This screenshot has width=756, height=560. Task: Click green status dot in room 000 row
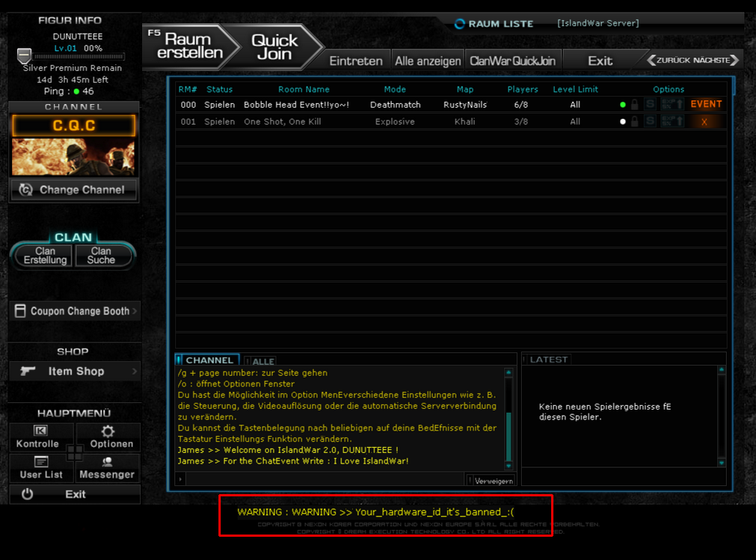tap(622, 105)
